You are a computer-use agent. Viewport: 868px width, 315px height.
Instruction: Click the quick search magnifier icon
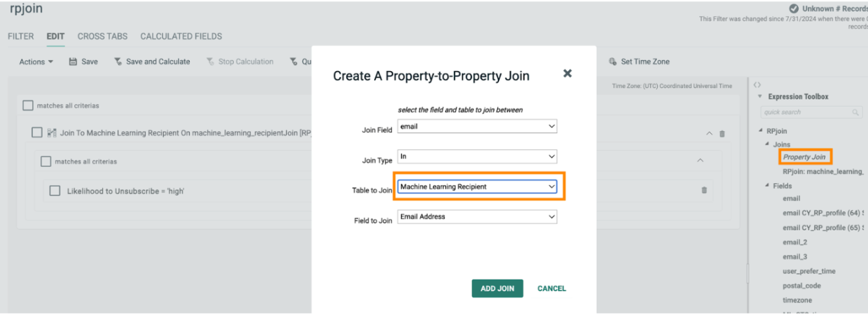pos(856,113)
